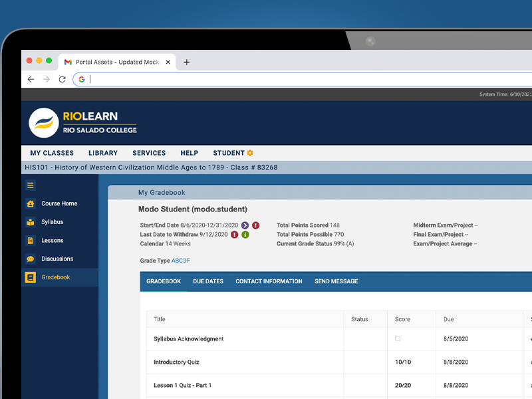Click the Modo Student (modo.student) name

[193, 209]
